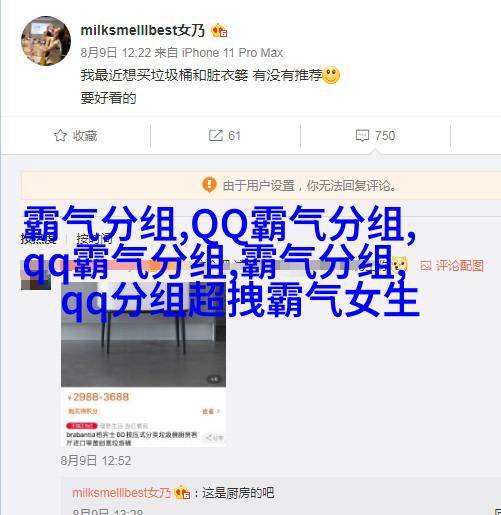Click the 评论配图 link
The width and height of the screenshot is (501, 515).
[x=460, y=266]
